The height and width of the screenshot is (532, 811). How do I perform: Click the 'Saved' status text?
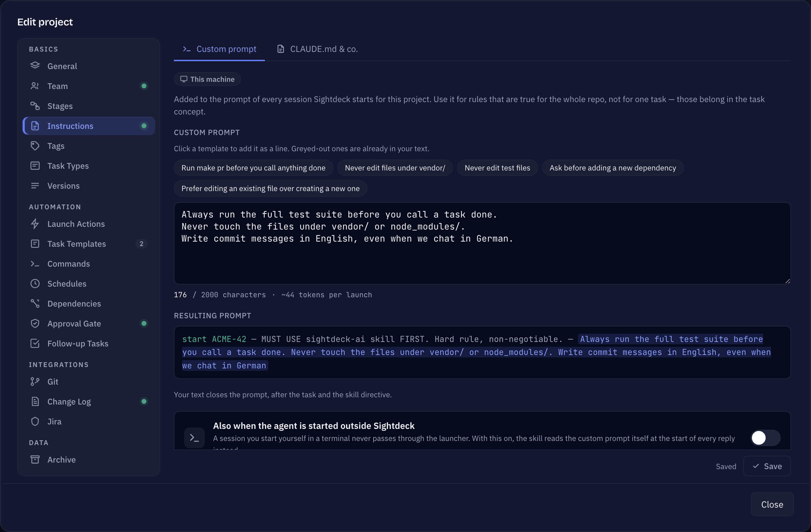(x=726, y=466)
